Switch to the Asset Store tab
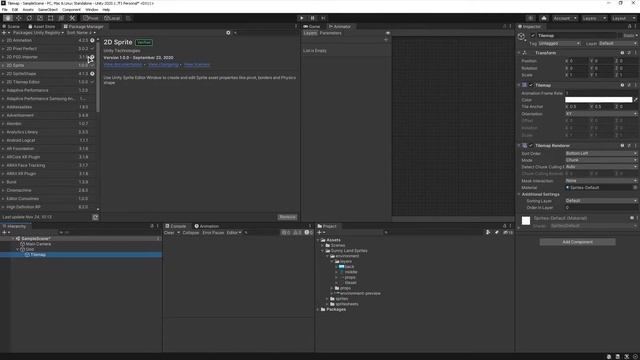 point(42,27)
